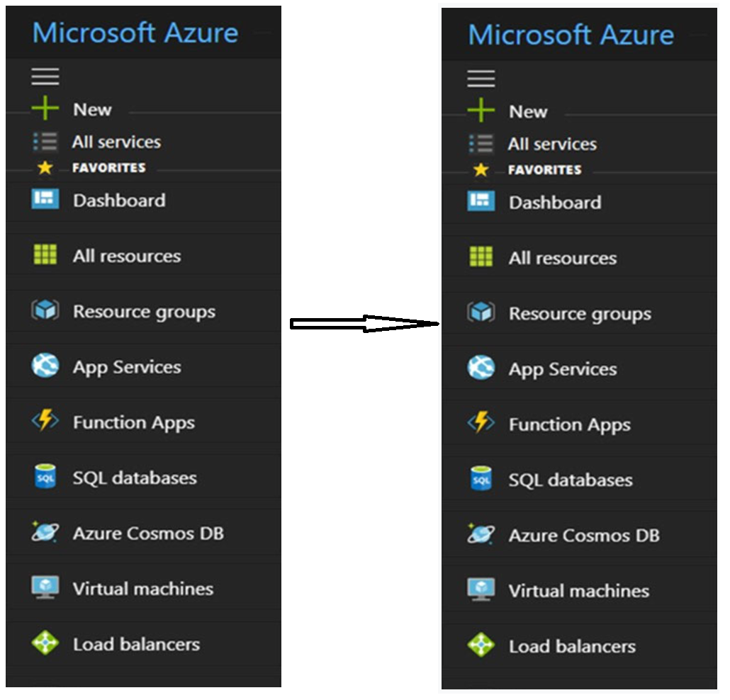Click the Resource groups cube icon
The height and width of the screenshot is (700, 730).
pos(45,311)
